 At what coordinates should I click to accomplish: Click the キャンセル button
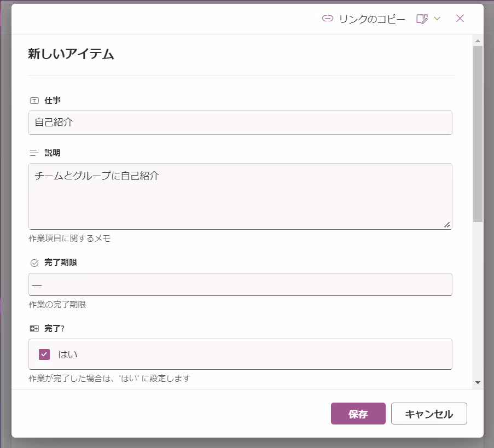click(x=429, y=414)
